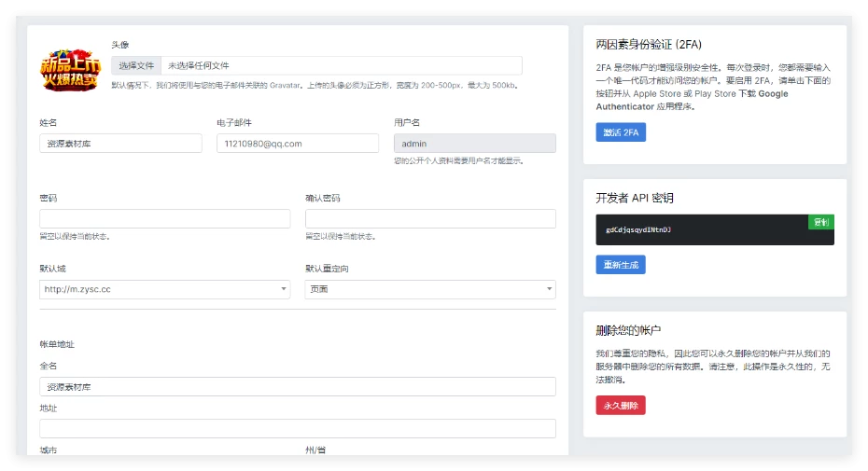Click the 选择文件 file chooser button
Viewport: 868px width, 471px height.
[x=136, y=65]
